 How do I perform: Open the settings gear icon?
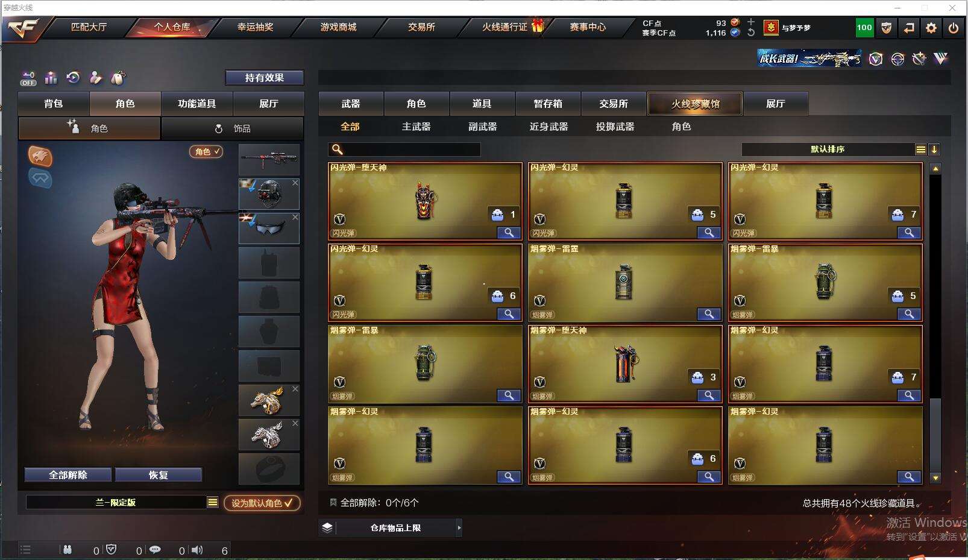pos(931,28)
